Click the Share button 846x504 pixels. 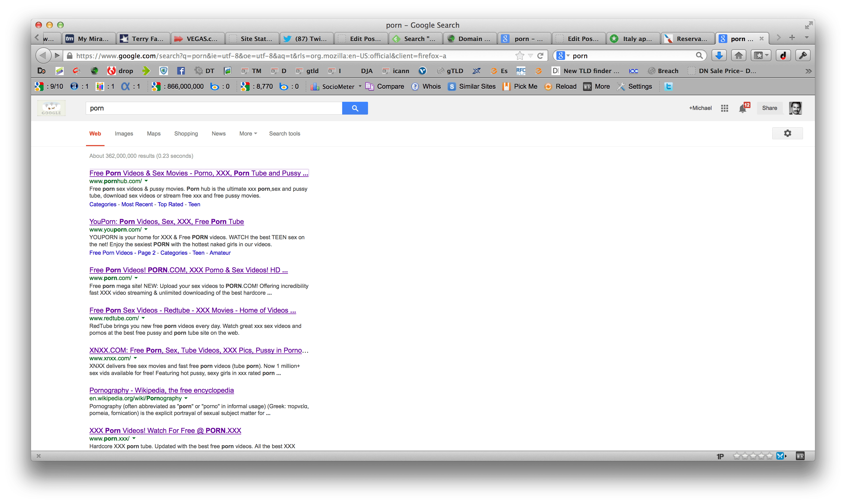[x=769, y=108]
